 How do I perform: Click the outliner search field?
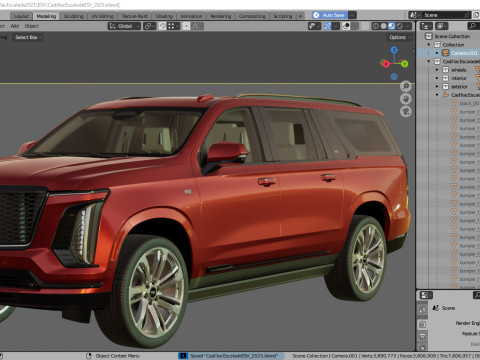[x=474, y=26]
